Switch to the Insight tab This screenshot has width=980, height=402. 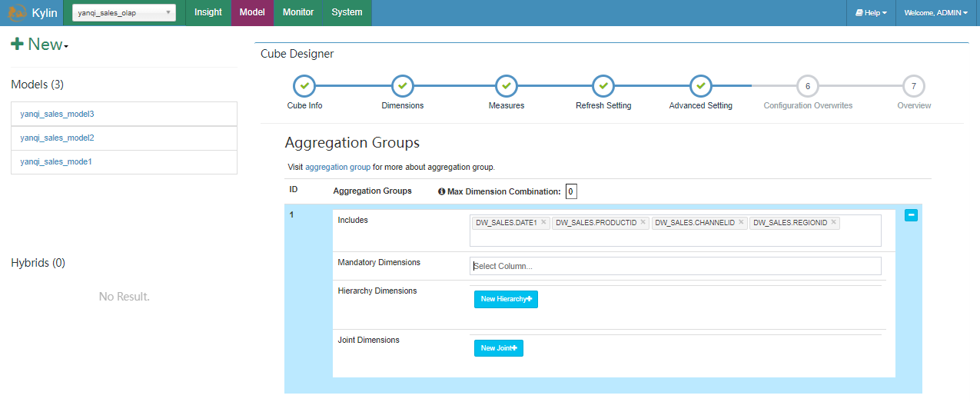point(208,12)
